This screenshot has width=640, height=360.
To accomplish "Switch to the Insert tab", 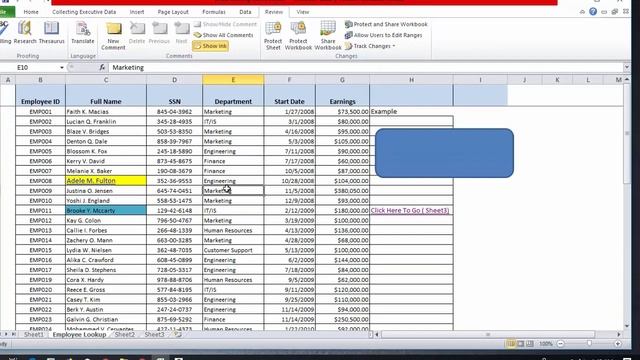I will pyautogui.click(x=137, y=12).
